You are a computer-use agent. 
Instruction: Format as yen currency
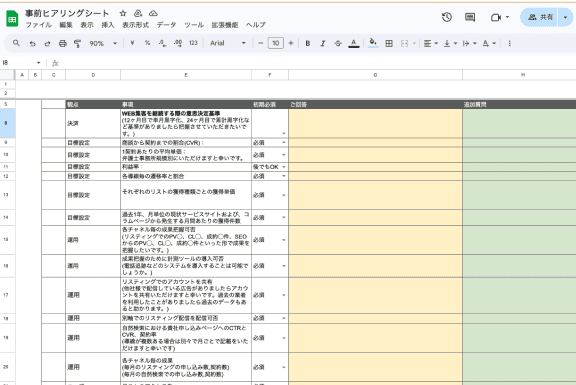click(x=132, y=43)
